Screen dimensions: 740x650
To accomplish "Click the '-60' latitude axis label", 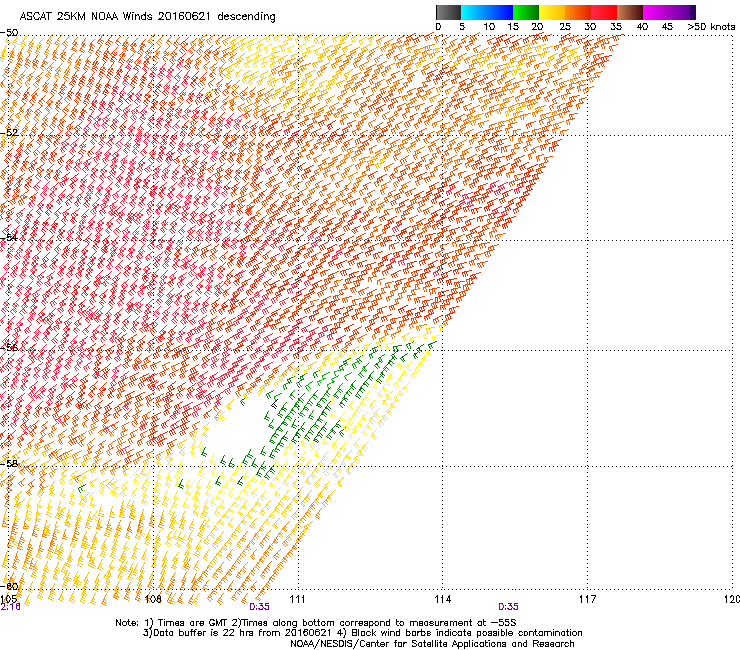I will (9, 587).
